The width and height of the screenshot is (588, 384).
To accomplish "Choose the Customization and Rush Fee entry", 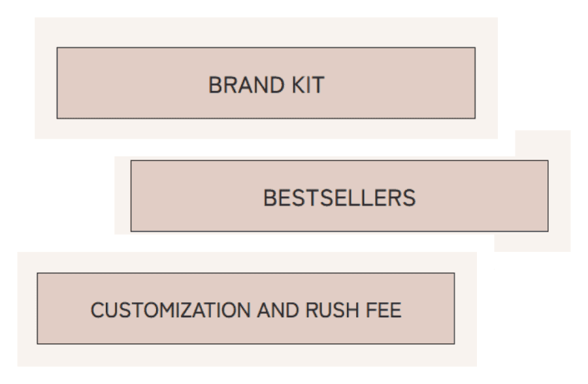I will (246, 309).
